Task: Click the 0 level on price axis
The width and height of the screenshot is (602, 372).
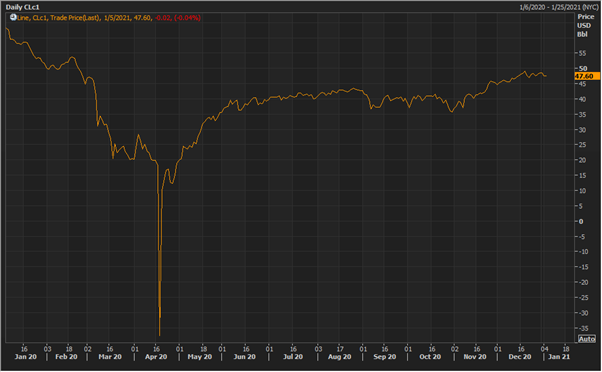Action: point(581,222)
